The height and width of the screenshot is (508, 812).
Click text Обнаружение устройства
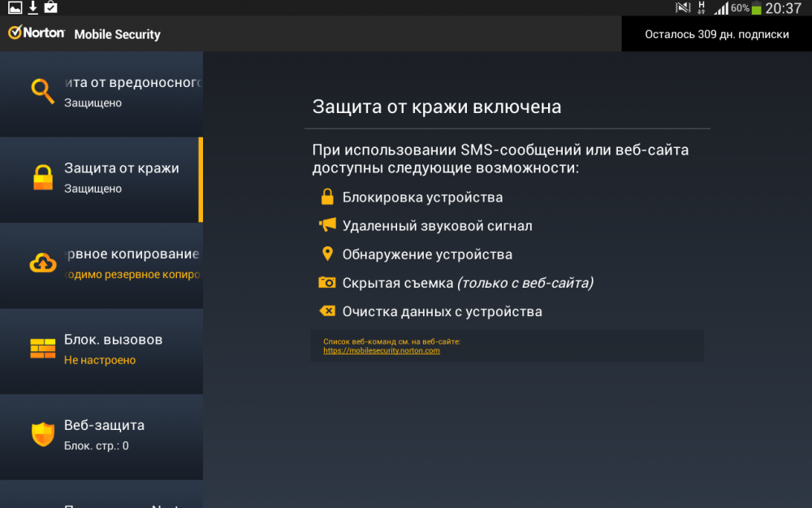pos(427,254)
